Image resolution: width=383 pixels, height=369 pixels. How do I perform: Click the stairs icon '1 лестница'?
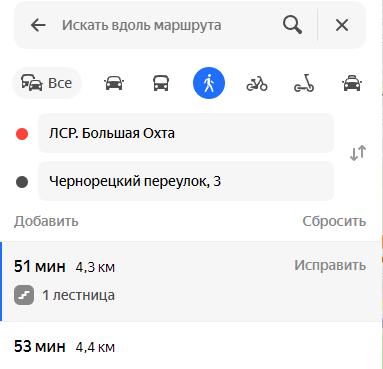pos(24,295)
